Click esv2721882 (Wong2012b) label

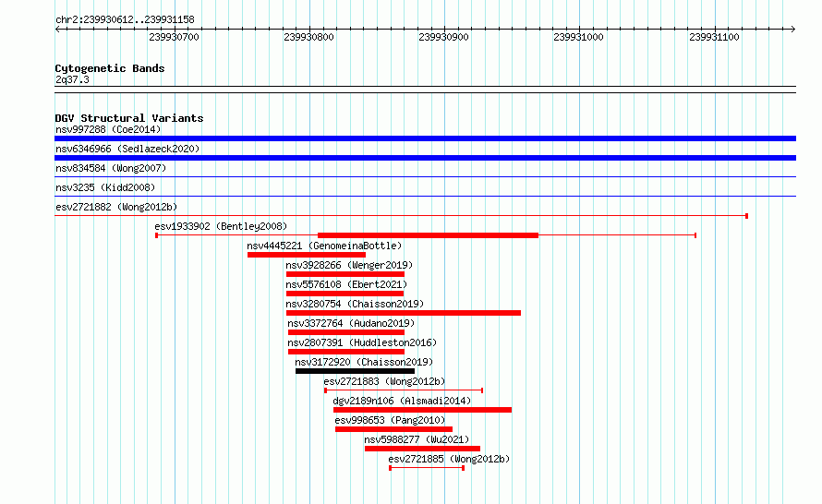[116, 207]
